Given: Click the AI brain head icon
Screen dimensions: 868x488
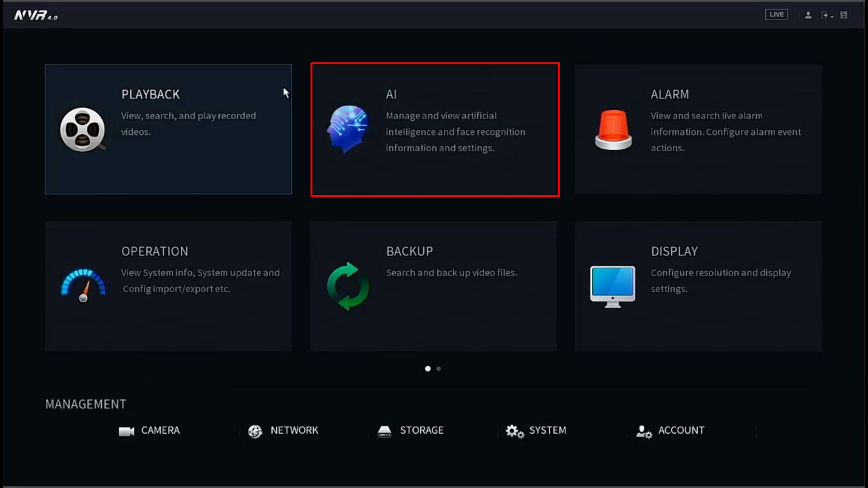Looking at the screenshot, I should [x=347, y=129].
